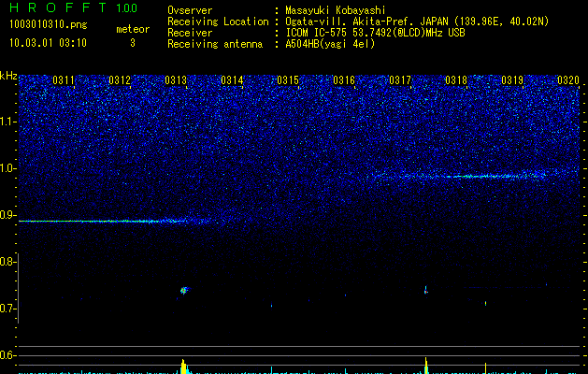Select the file name 1003010310.png

click(49, 24)
